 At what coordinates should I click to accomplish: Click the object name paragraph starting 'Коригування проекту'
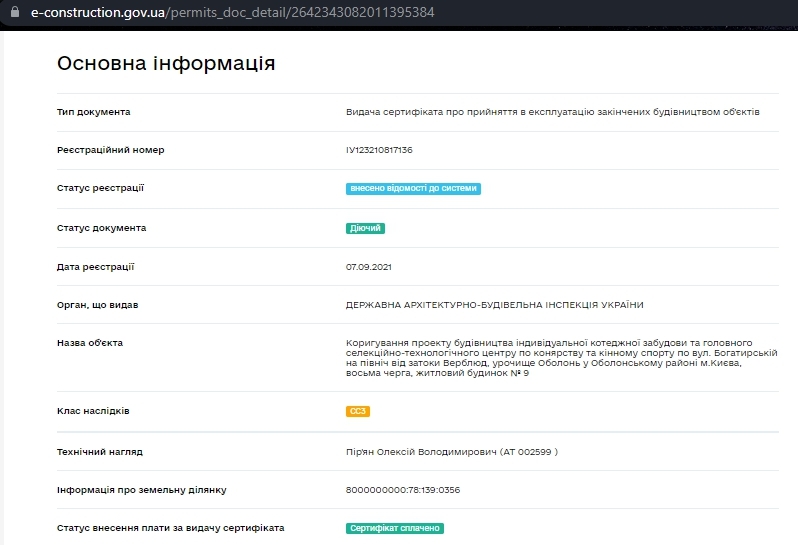click(x=562, y=358)
